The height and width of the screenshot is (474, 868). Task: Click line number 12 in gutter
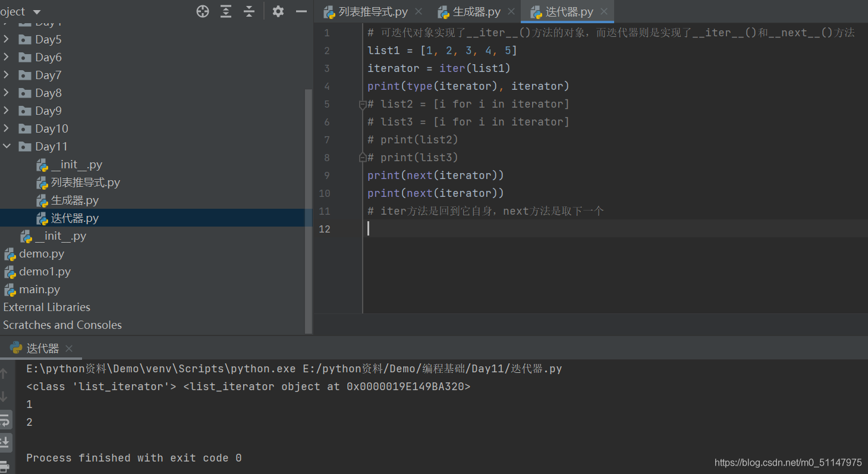click(x=324, y=229)
